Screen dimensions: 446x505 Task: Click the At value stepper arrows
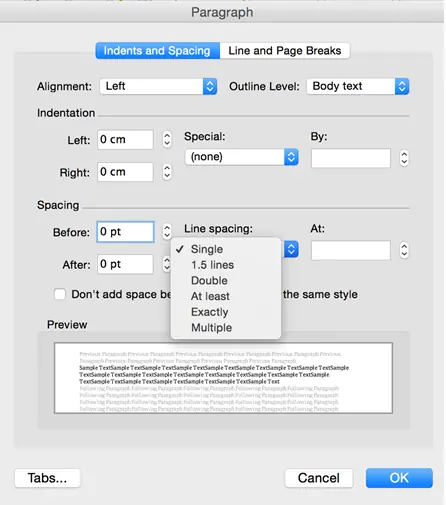[404, 250]
